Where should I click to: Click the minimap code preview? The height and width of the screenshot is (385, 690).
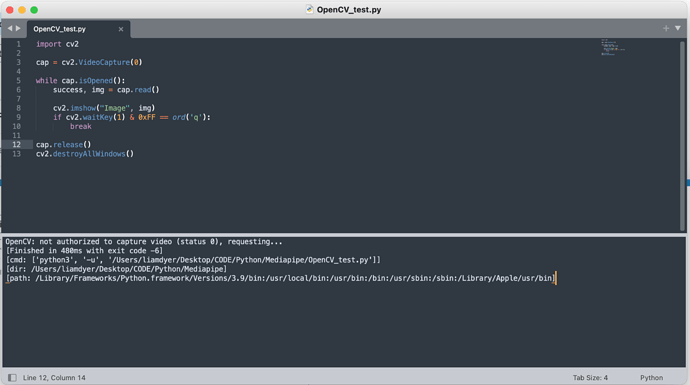(613, 48)
